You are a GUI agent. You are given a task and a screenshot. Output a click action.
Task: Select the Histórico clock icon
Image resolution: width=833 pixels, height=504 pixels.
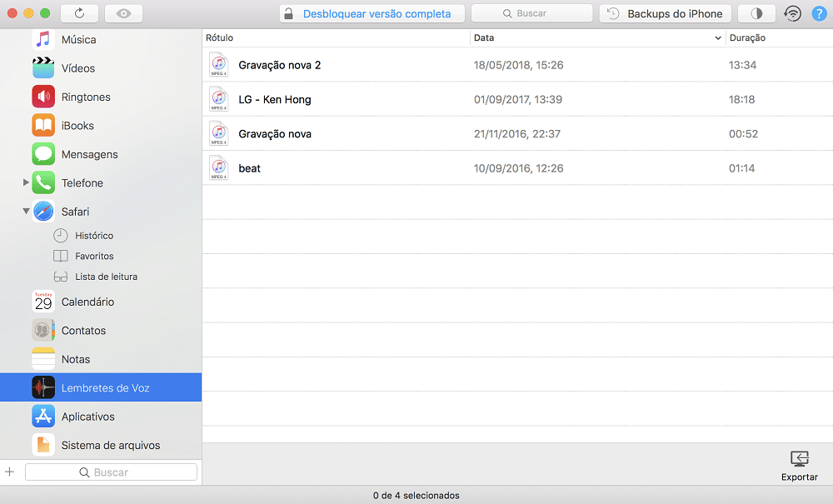coord(61,235)
